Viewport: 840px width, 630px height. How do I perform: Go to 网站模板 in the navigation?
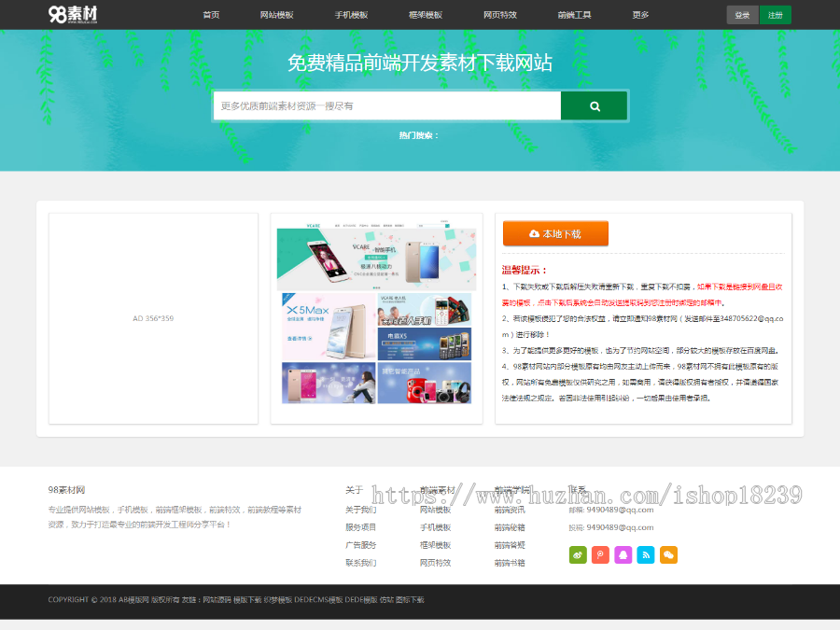click(x=276, y=15)
